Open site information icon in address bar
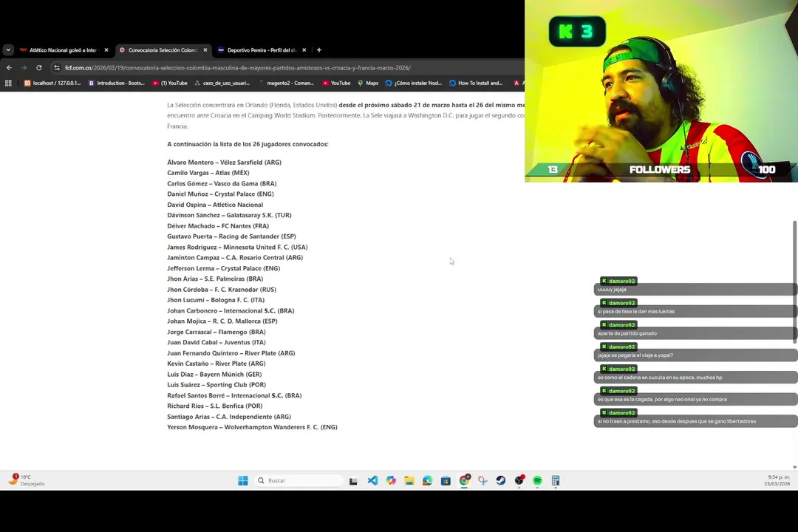The width and height of the screenshot is (798, 532). [56, 68]
